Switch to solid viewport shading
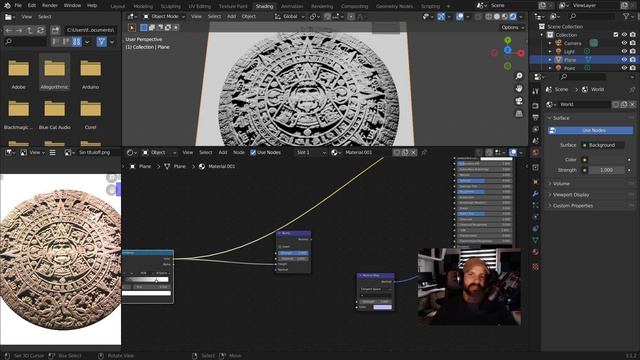Screen dimensions: 640x360 pyautogui.click(x=497, y=17)
